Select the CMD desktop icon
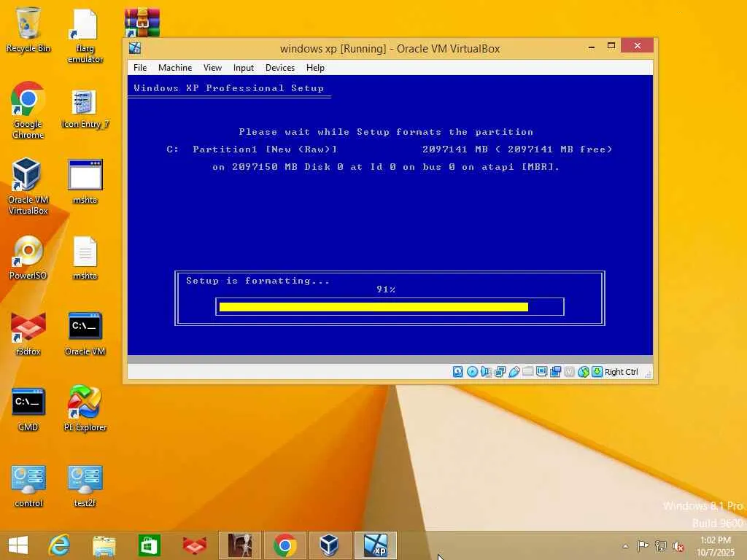 click(28, 410)
